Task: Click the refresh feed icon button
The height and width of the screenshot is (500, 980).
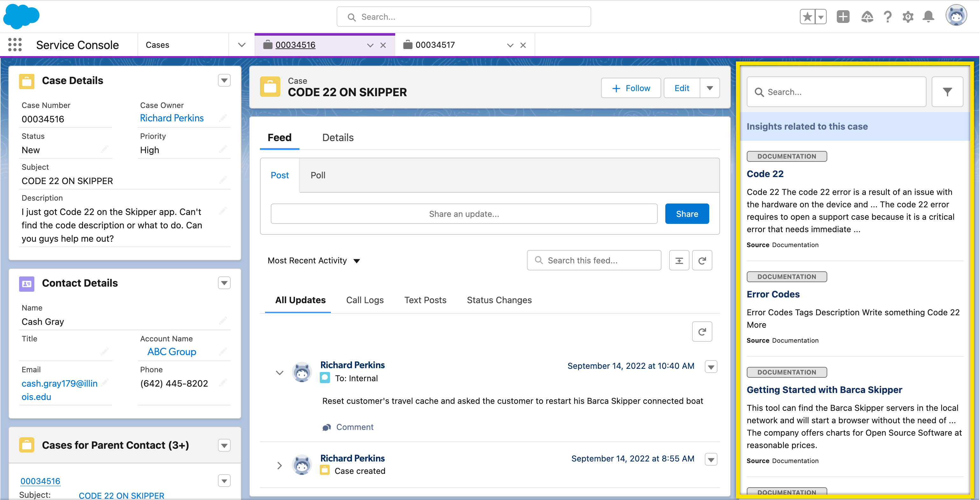Action: 702,260
